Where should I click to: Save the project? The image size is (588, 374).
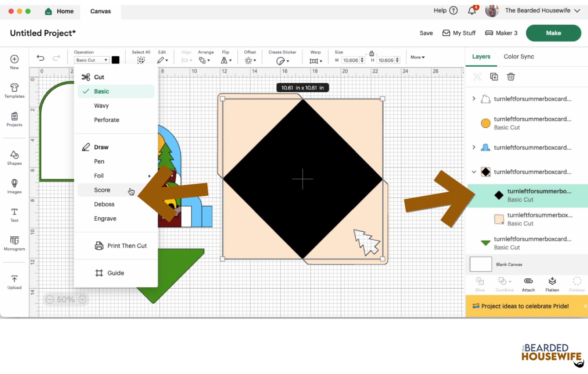pos(426,33)
